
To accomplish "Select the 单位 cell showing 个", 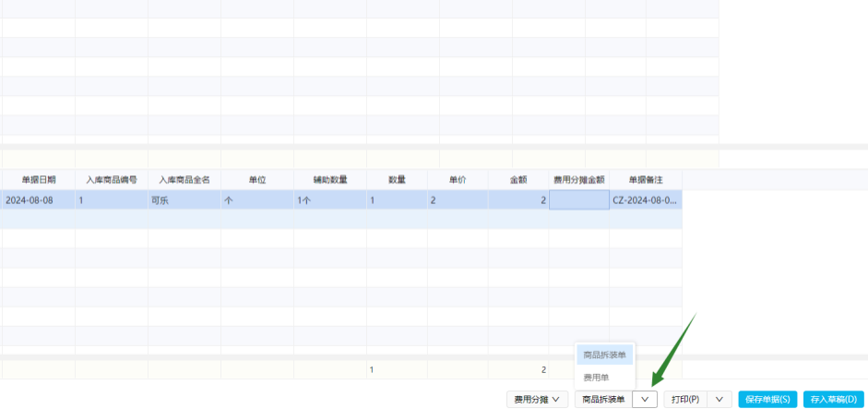I will coord(256,199).
